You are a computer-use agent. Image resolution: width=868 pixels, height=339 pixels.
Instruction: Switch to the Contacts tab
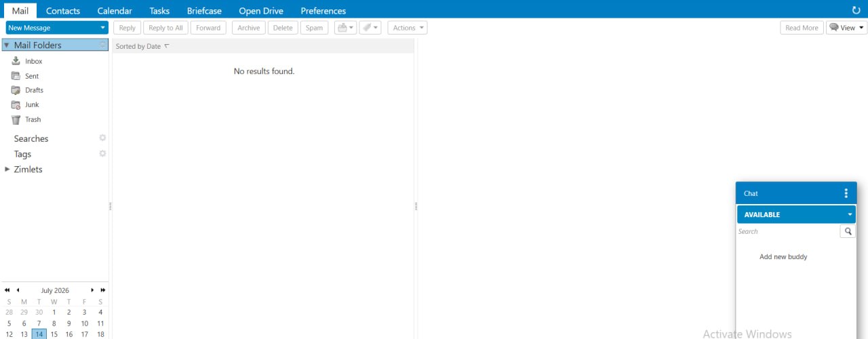63,11
